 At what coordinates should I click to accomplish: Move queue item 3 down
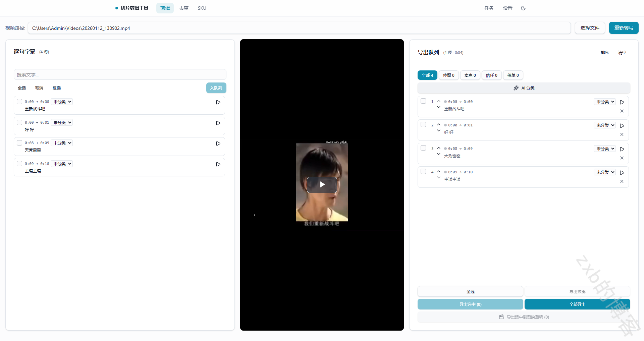coord(439,154)
